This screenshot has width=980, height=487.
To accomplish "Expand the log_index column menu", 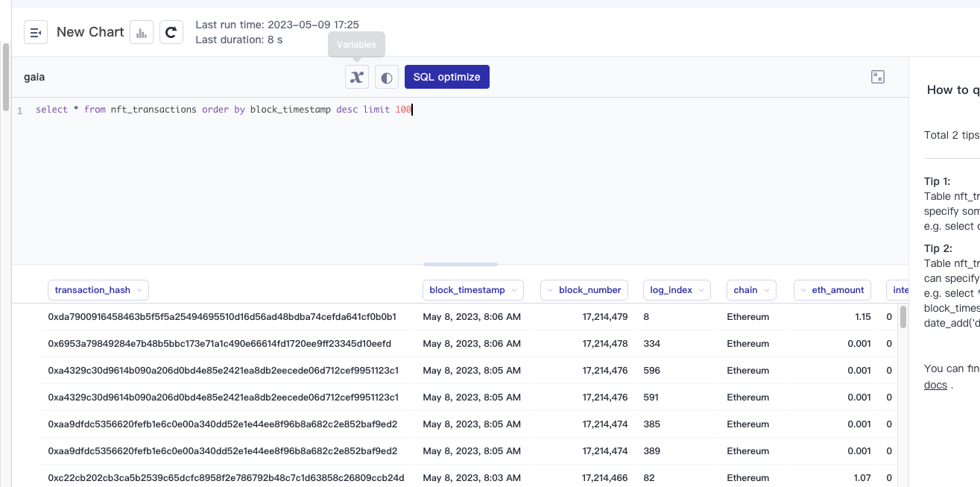I will click(700, 290).
